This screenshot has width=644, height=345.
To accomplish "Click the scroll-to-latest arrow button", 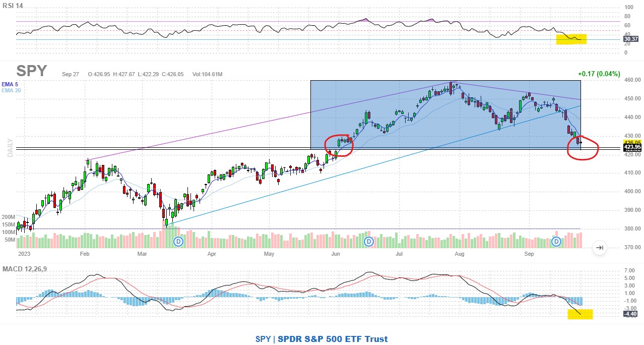I will point(600,247).
